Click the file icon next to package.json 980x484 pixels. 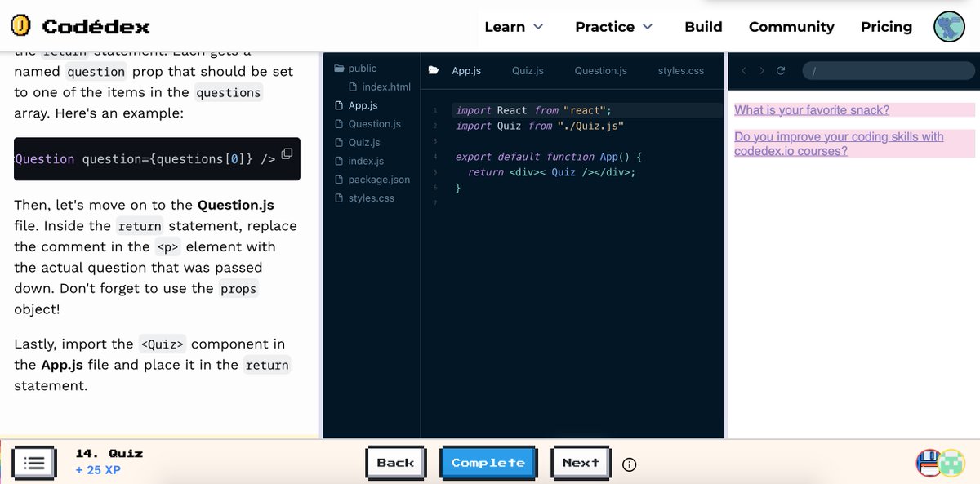(x=340, y=180)
